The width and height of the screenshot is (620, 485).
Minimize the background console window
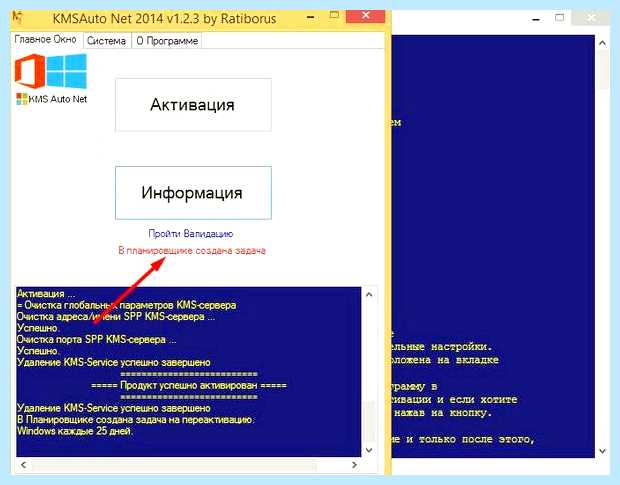[x=536, y=19]
